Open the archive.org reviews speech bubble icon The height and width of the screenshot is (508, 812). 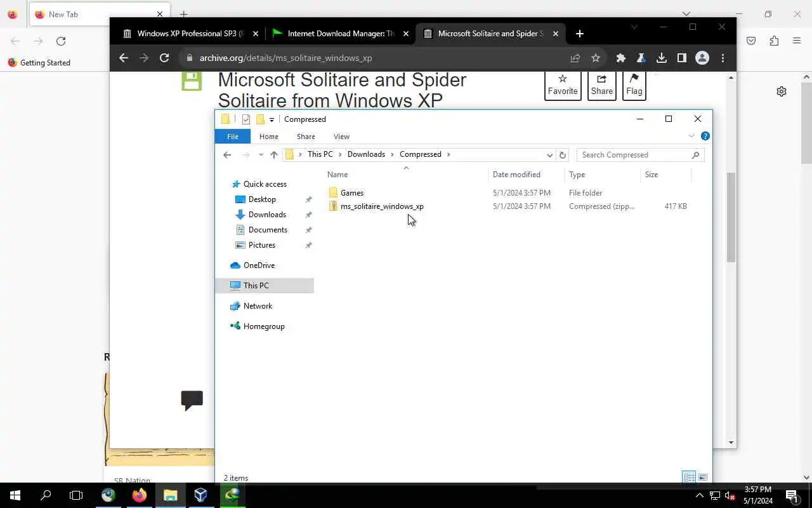click(192, 400)
